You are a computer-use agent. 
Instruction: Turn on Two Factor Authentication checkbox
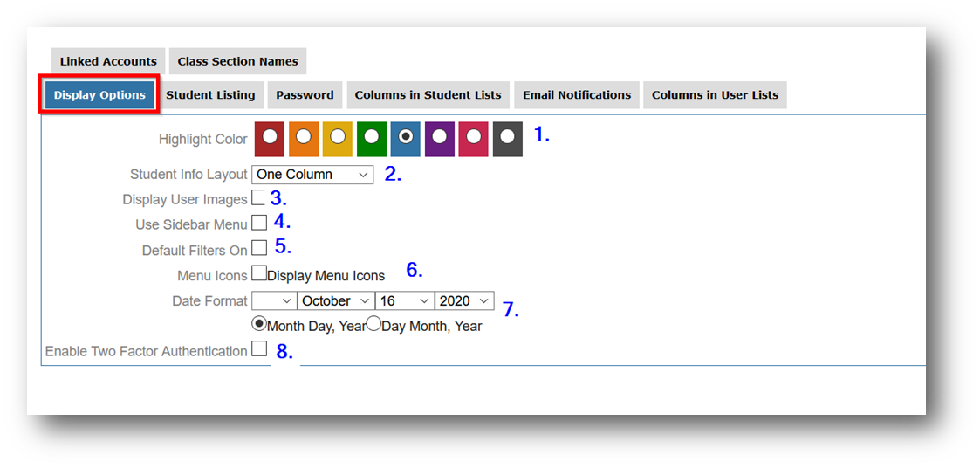click(x=259, y=349)
